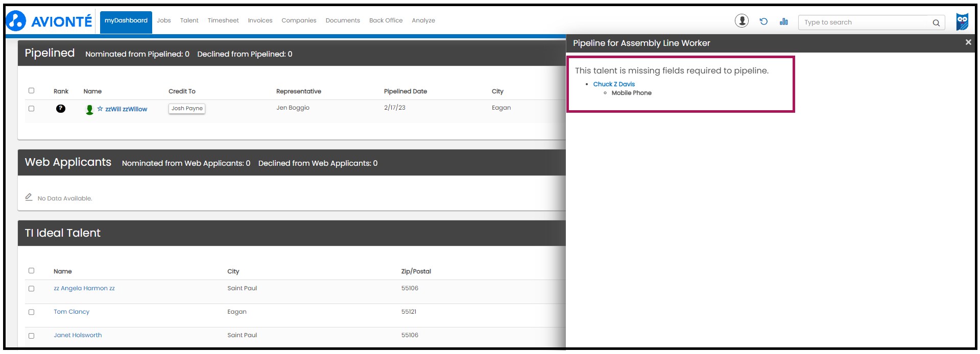This screenshot has height=354, width=980.
Task: Switch to the myDashboard tab
Action: click(126, 21)
